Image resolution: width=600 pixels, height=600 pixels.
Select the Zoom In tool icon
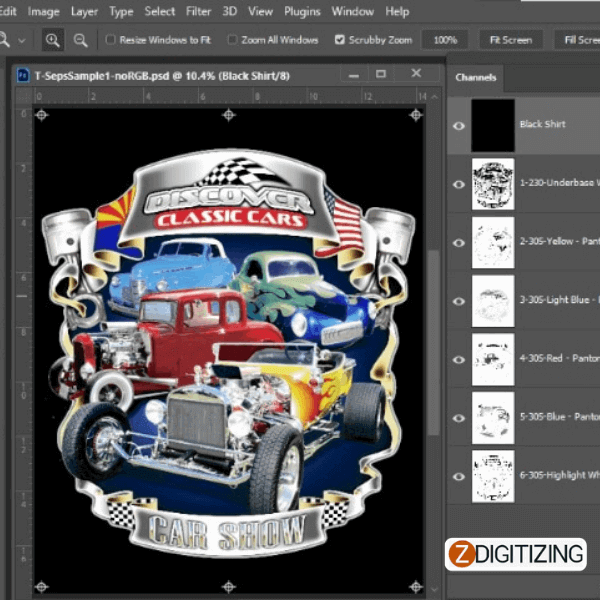click(x=53, y=40)
